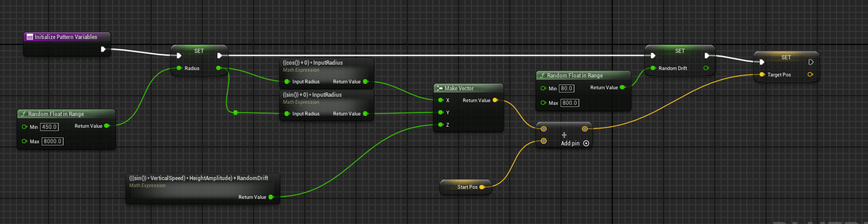Click the Make Vector Return Value pin
Viewport: 868px width, 224px height.
495,100
